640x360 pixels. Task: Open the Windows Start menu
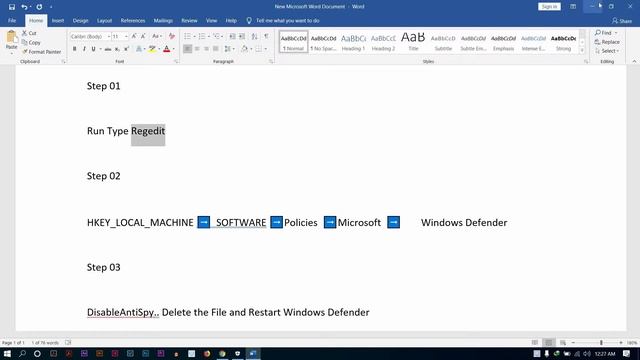7,353
